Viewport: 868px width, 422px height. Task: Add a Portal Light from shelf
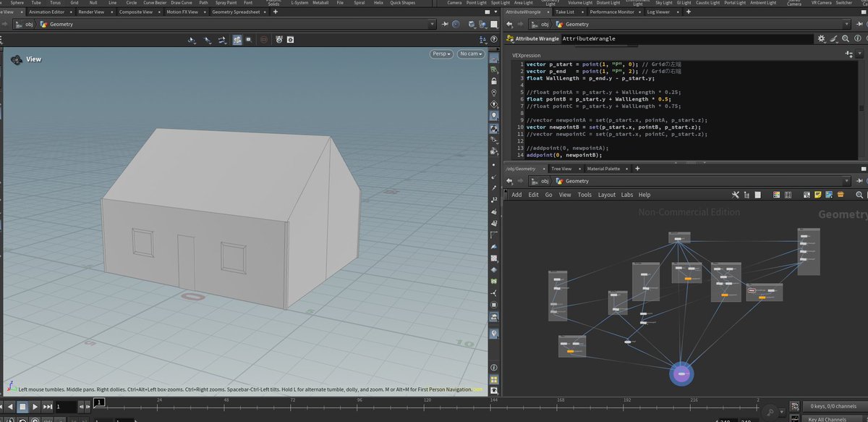736,3
